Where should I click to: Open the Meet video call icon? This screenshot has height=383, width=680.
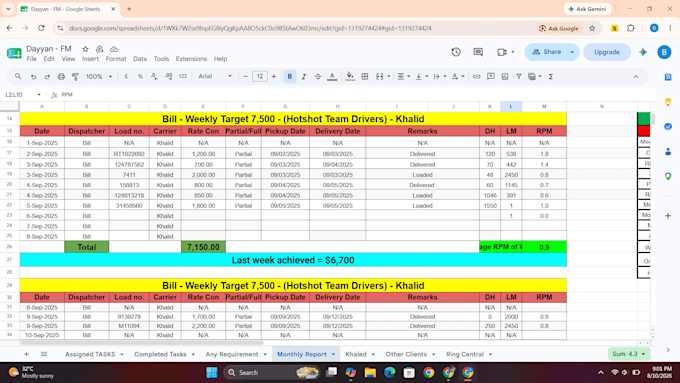coord(502,52)
